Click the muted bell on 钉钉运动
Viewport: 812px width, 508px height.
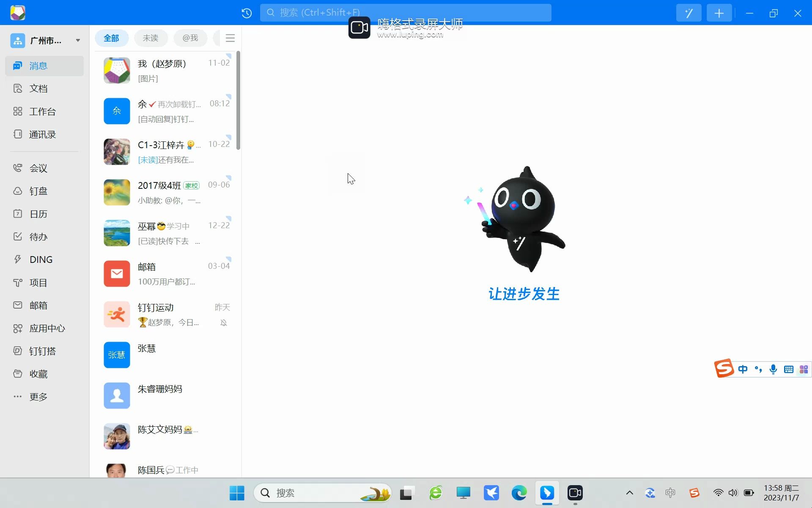224,323
